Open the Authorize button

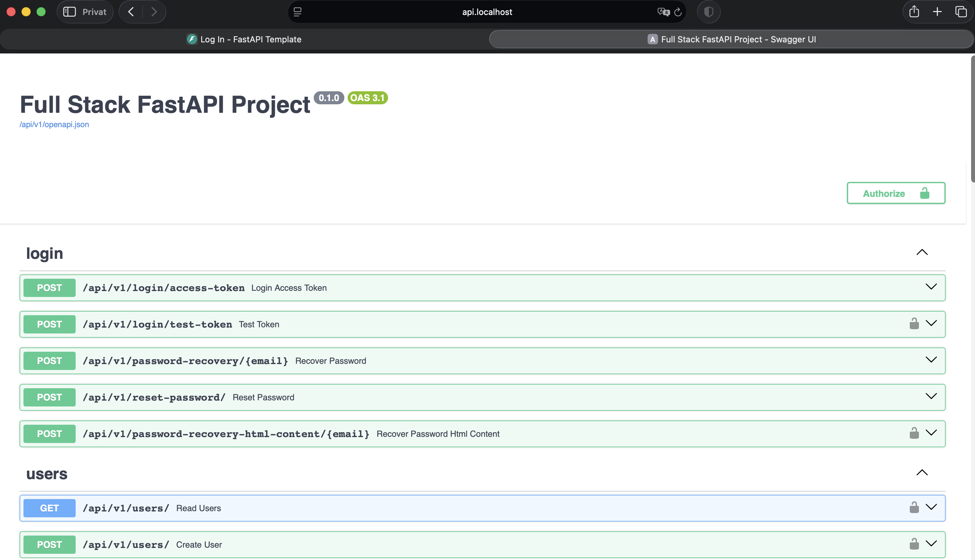pyautogui.click(x=896, y=193)
